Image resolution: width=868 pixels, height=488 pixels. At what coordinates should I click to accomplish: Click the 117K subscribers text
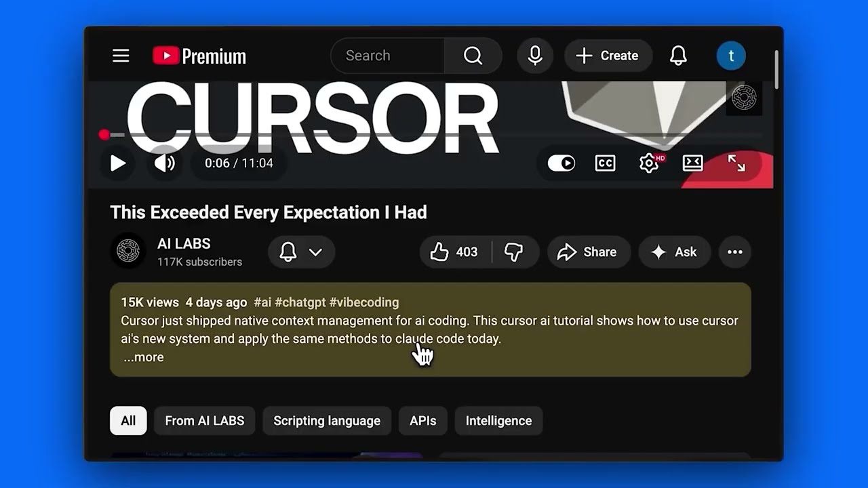point(199,262)
